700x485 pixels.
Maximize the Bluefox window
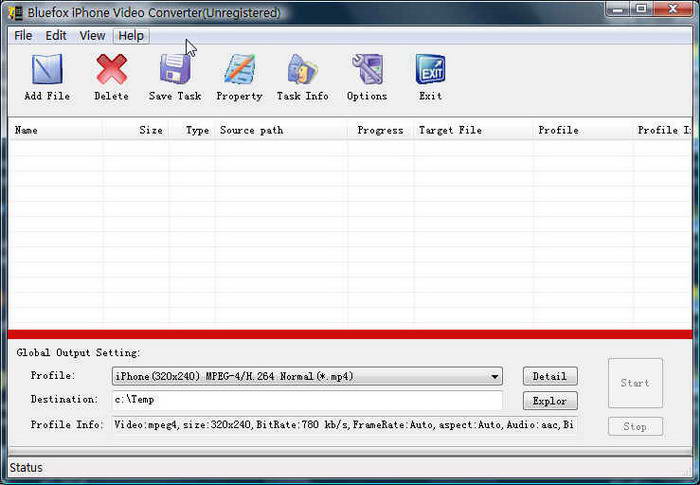click(641, 9)
